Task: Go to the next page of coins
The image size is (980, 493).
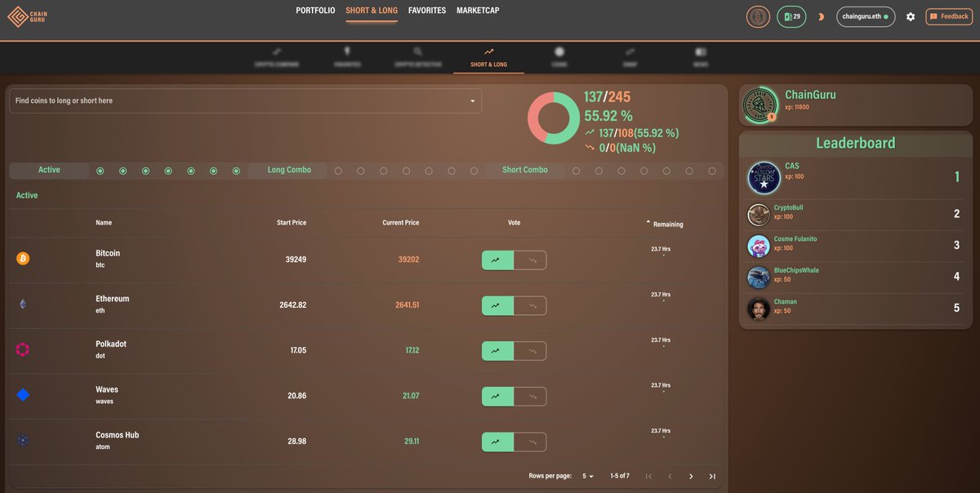Action: coord(691,476)
